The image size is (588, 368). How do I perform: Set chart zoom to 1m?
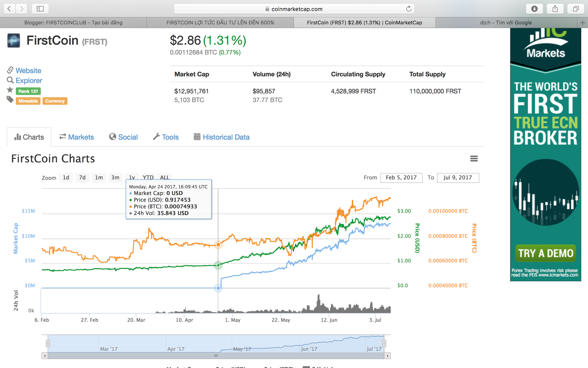pyautogui.click(x=99, y=177)
